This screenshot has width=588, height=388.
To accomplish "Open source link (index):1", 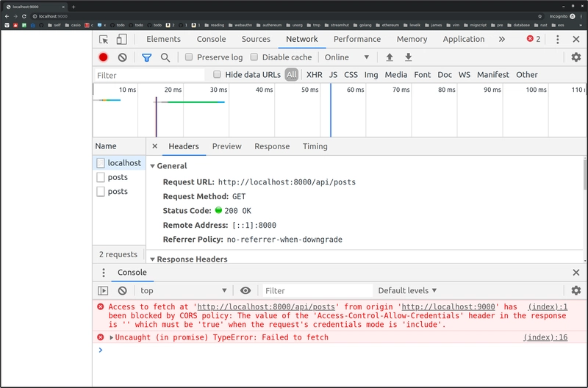I will pos(548,307).
